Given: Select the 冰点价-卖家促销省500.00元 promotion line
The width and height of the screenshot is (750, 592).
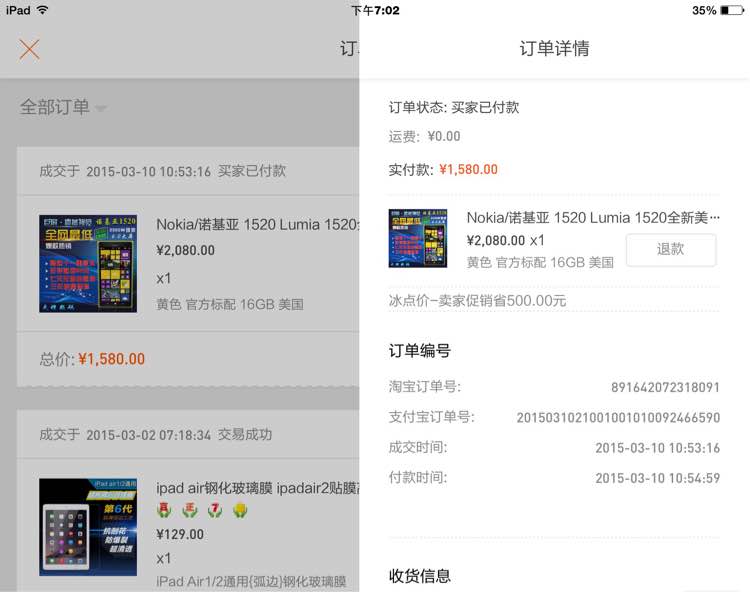Looking at the screenshot, I should 477,301.
